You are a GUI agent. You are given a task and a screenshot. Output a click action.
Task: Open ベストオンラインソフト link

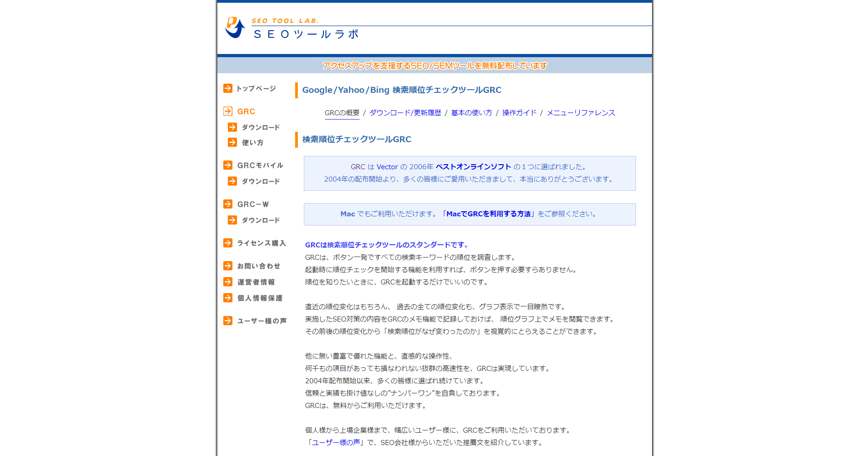(x=473, y=167)
